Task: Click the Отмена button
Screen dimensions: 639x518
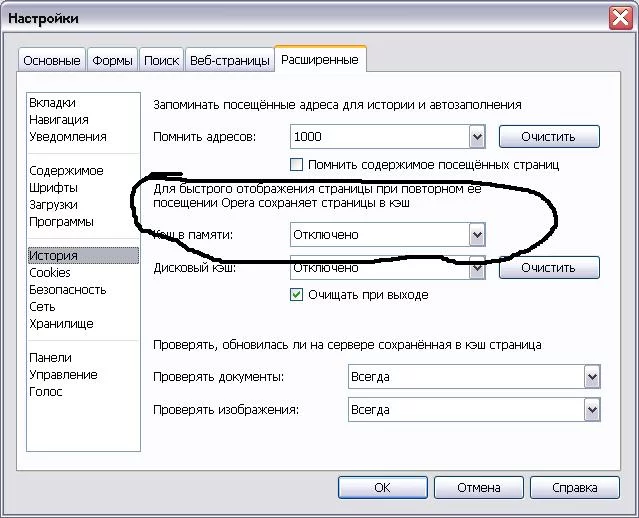Action: (x=478, y=487)
